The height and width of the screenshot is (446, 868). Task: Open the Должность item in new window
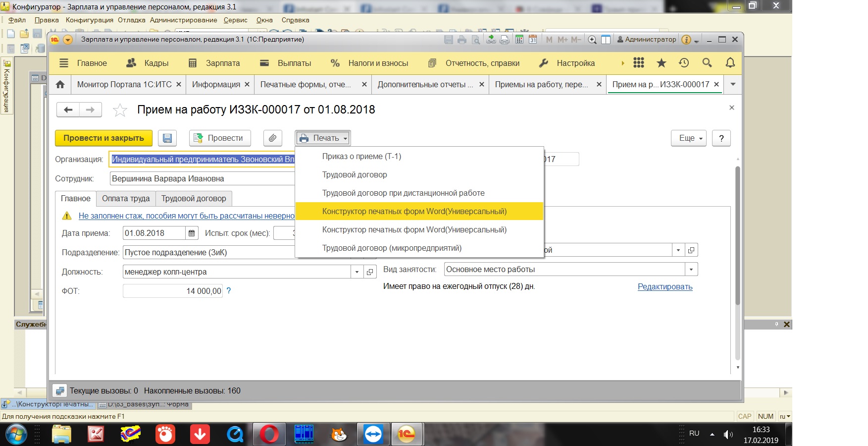(369, 272)
